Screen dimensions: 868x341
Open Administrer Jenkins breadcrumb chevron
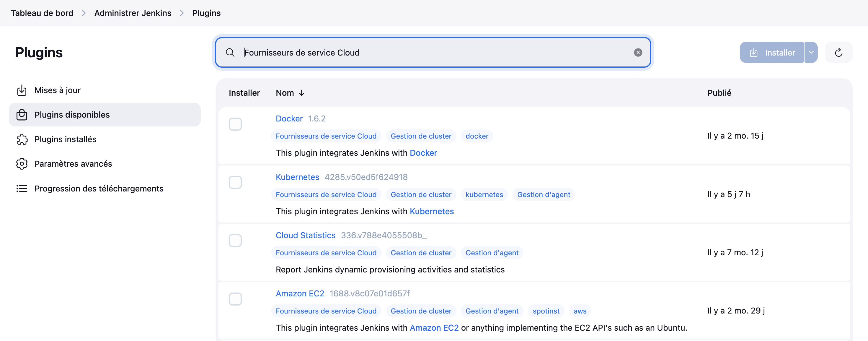tap(182, 13)
